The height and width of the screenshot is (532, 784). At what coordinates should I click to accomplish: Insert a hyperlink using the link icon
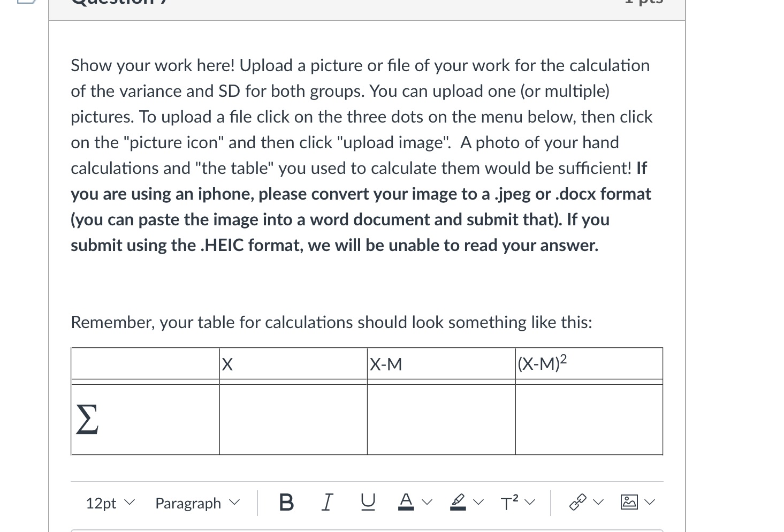click(x=577, y=502)
